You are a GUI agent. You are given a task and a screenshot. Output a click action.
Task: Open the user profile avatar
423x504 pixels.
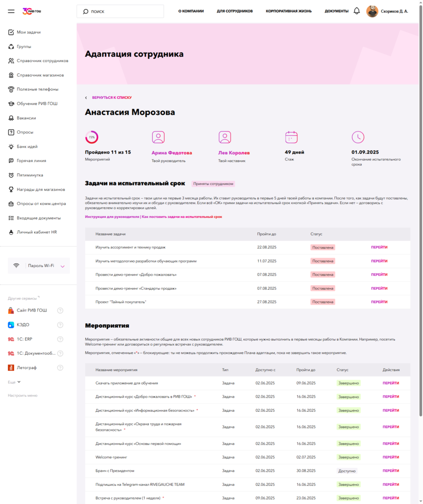pos(372,11)
